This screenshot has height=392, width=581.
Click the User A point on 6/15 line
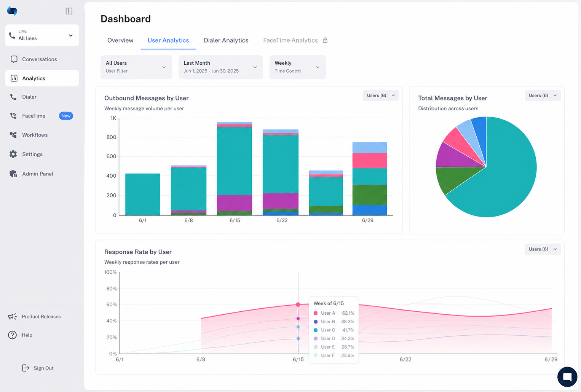click(x=298, y=304)
